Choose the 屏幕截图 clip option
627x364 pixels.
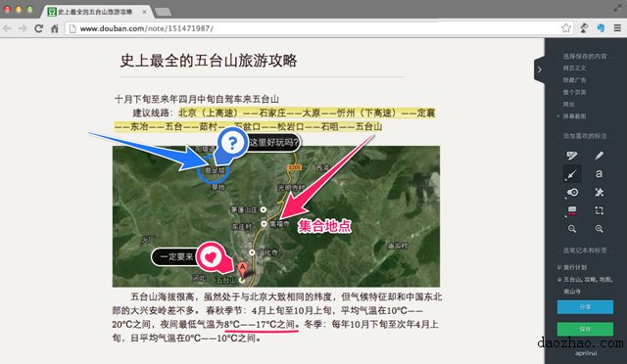[575, 116]
